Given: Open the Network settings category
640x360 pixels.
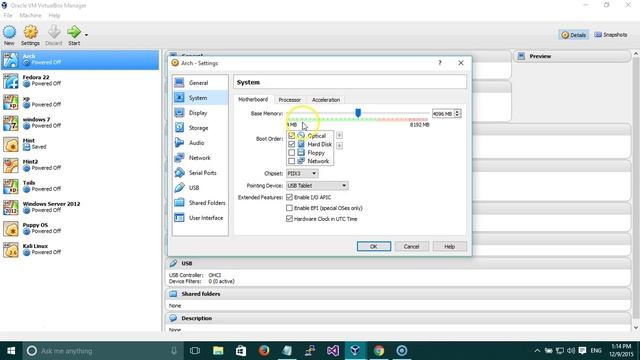Looking at the screenshot, I should tap(200, 158).
